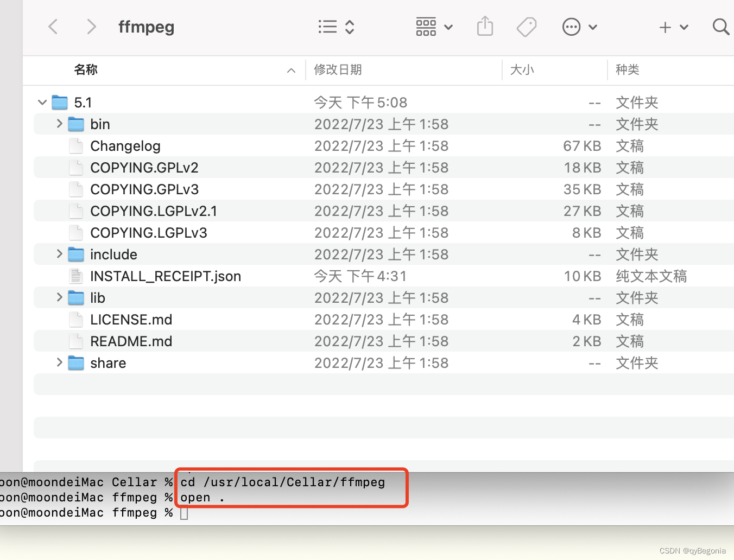The width and height of the screenshot is (734, 560).
Task: Select the COPYING.LGPLv3 file icon
Action: point(76,233)
